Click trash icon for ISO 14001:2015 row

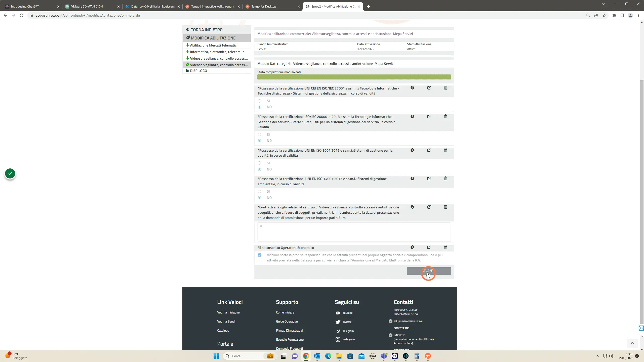pos(446,178)
